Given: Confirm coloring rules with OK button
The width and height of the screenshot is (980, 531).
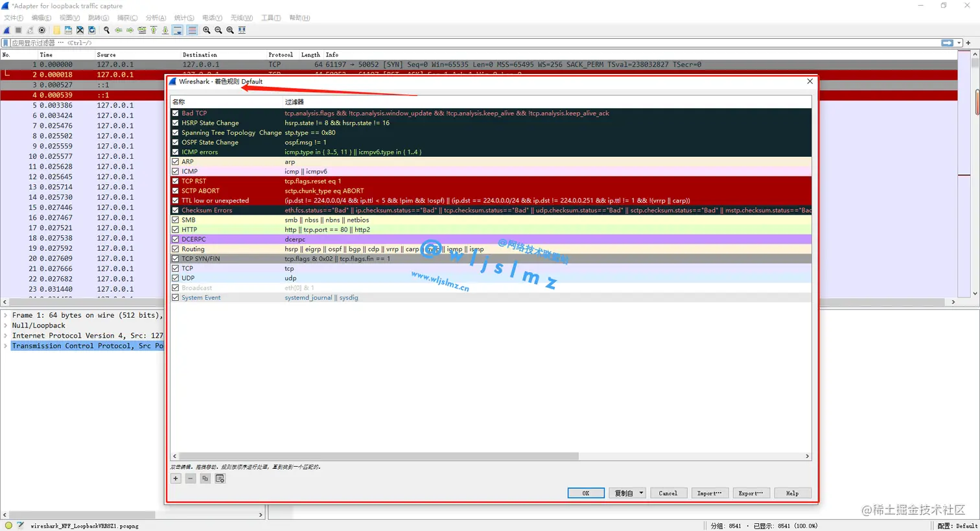Looking at the screenshot, I should [x=586, y=493].
